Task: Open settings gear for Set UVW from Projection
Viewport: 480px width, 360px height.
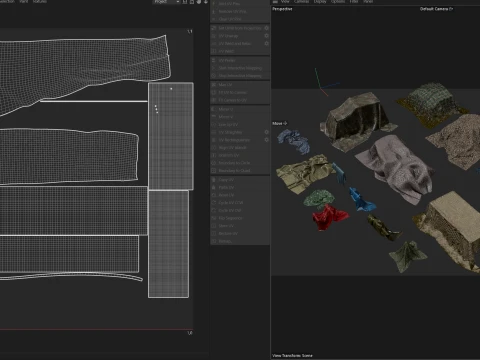Action: (x=266, y=28)
